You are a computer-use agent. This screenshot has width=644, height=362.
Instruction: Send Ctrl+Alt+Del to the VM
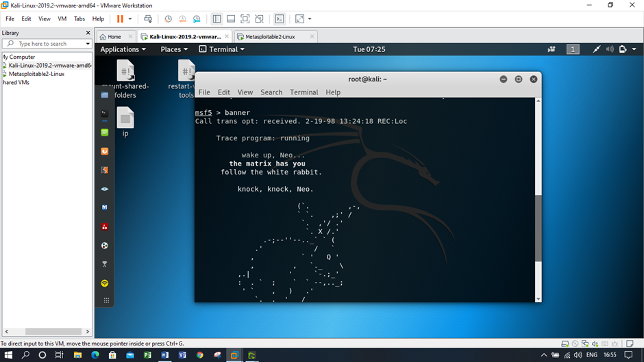[x=148, y=19]
